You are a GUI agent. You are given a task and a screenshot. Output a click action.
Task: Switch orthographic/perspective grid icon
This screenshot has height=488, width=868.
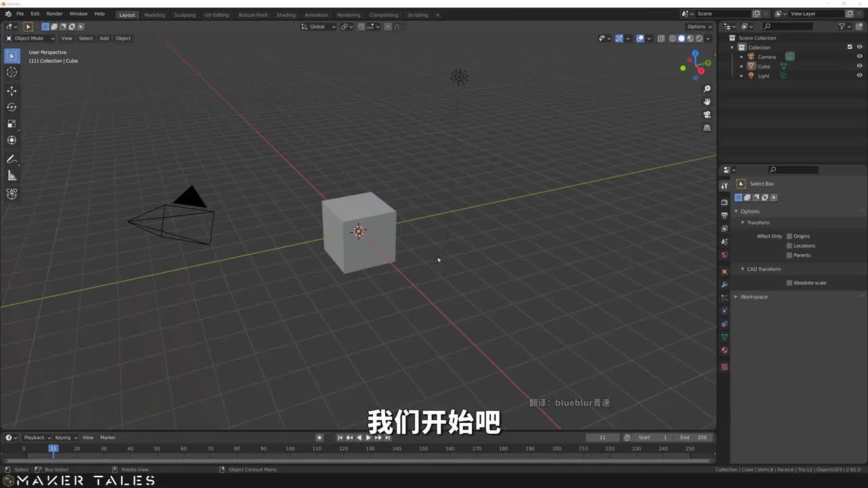pyautogui.click(x=707, y=127)
